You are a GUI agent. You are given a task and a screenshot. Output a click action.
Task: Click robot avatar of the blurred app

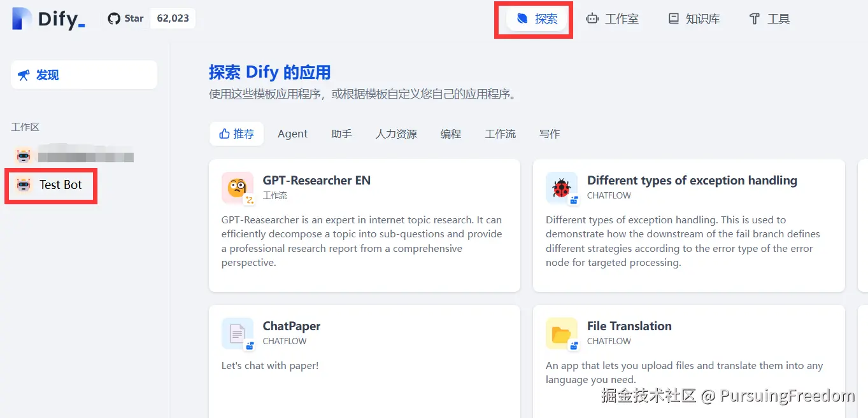click(24, 156)
